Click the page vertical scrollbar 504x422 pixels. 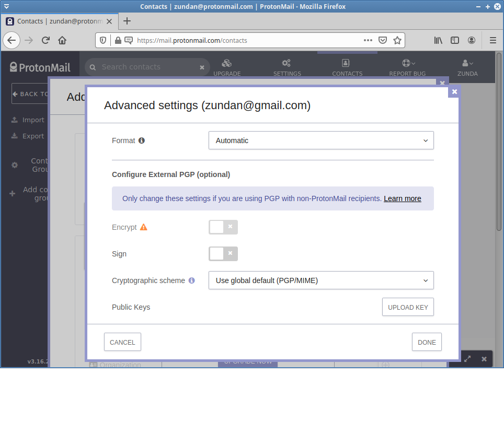point(499,142)
